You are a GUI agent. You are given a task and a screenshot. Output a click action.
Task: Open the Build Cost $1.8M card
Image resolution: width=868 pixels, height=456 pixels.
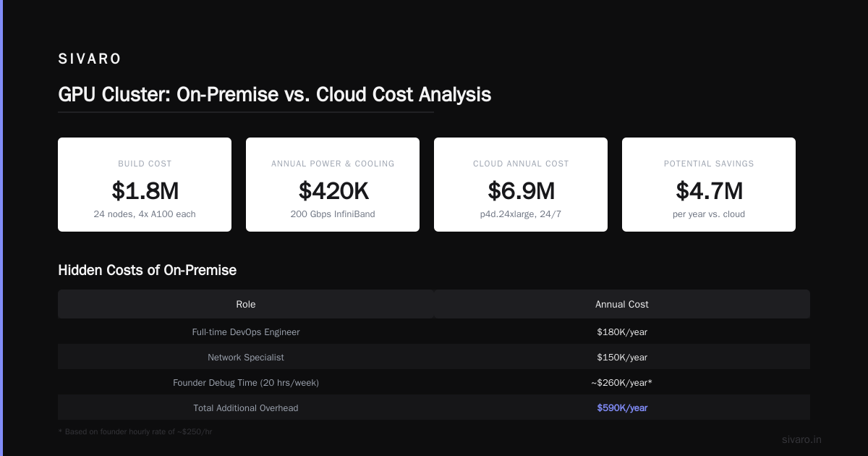pyautogui.click(x=145, y=185)
